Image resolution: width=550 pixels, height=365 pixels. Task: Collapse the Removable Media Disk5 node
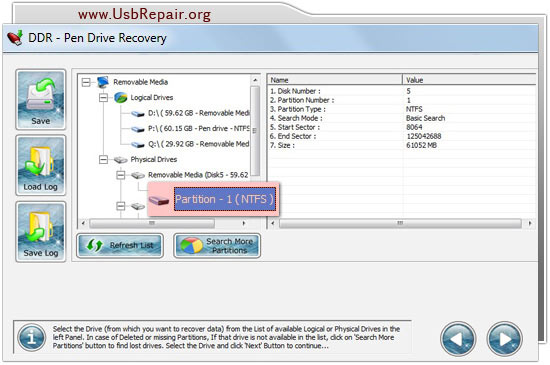tap(120, 175)
